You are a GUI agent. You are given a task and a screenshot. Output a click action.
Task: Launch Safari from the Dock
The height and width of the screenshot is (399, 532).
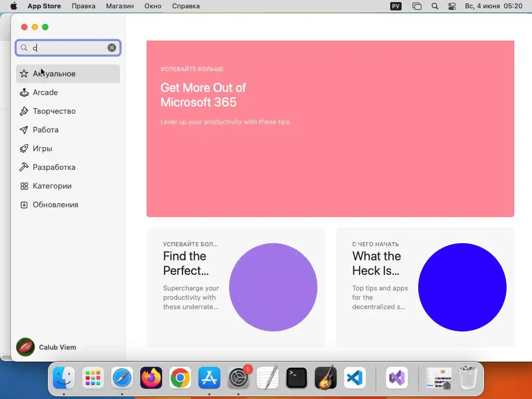click(122, 378)
